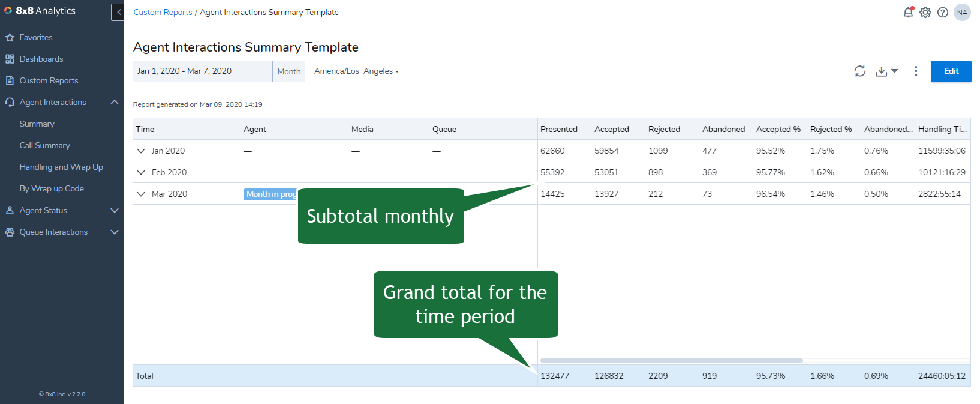Click the total handling time 24460:05:12

[x=942, y=376]
